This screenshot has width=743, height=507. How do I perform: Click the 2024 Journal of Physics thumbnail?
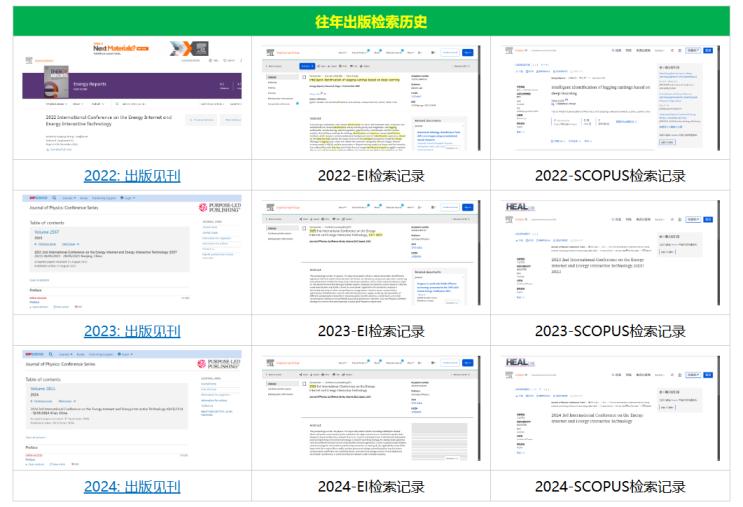coord(133,409)
